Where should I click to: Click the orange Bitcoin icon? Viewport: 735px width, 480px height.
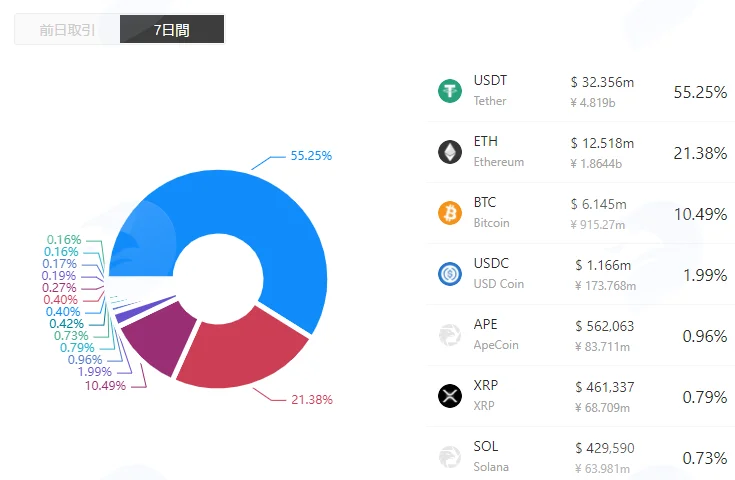450,213
